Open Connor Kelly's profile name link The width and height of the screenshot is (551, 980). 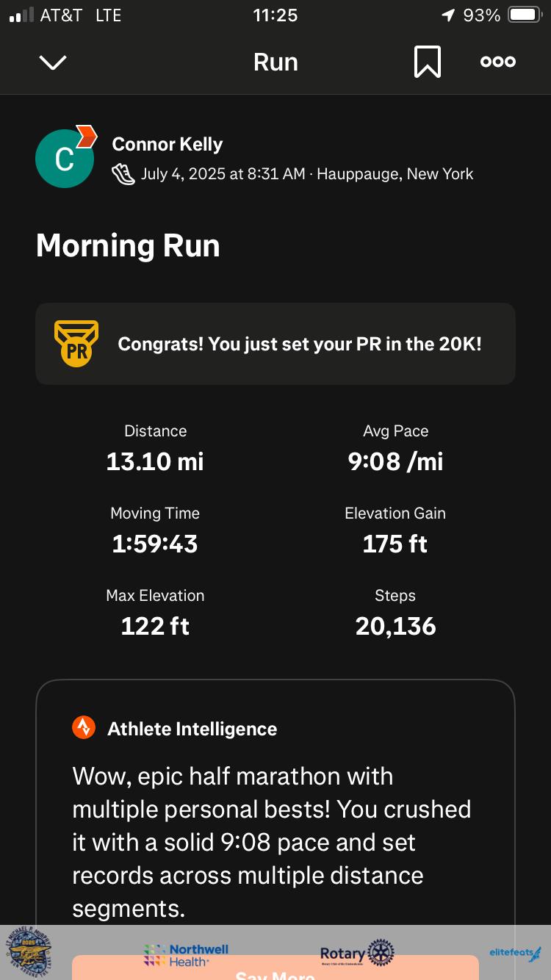168,144
